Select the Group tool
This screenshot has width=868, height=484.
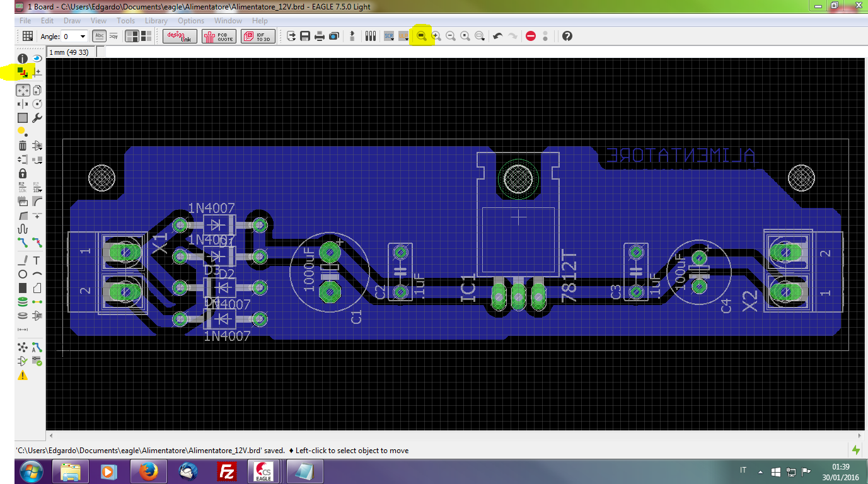click(23, 118)
